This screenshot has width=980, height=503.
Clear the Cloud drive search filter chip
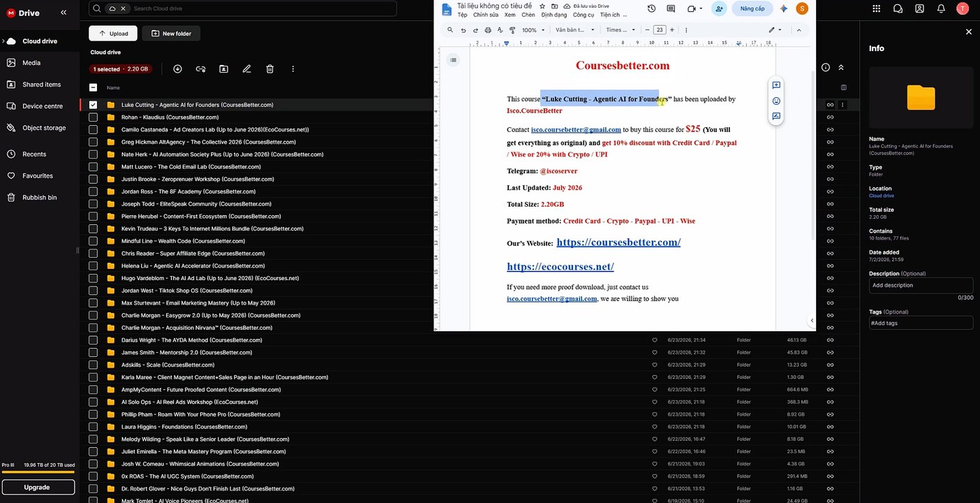coord(124,8)
